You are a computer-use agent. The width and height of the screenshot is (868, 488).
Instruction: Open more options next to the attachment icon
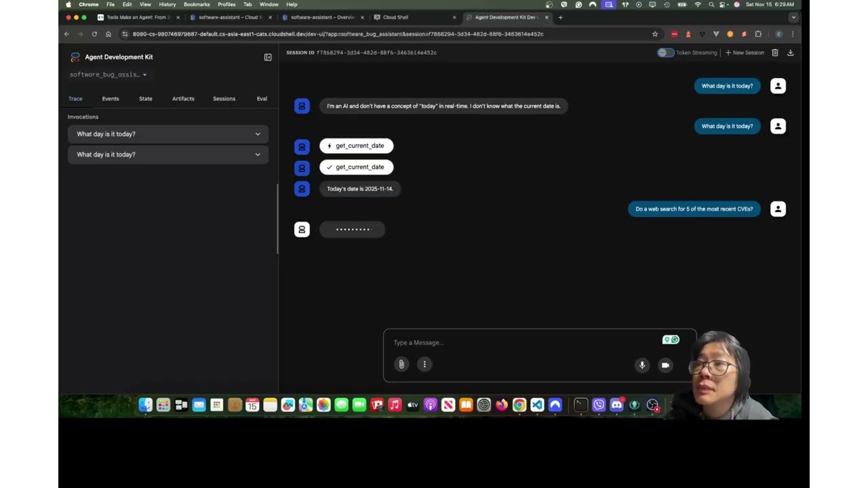point(425,364)
